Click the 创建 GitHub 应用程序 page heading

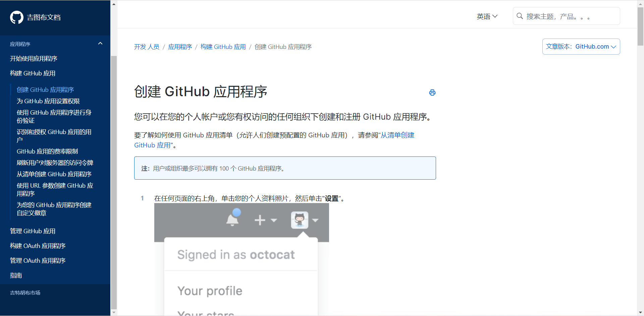click(201, 92)
